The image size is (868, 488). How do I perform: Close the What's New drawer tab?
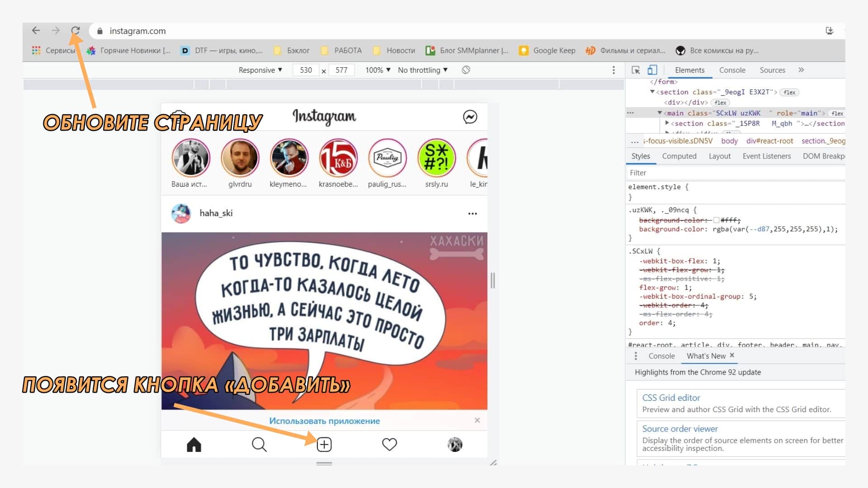coord(732,355)
